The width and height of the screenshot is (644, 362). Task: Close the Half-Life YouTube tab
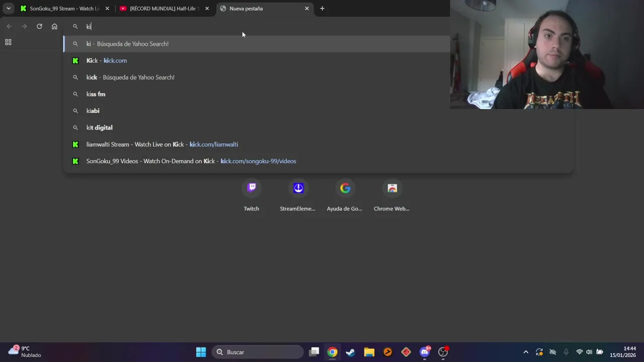[207, 9]
